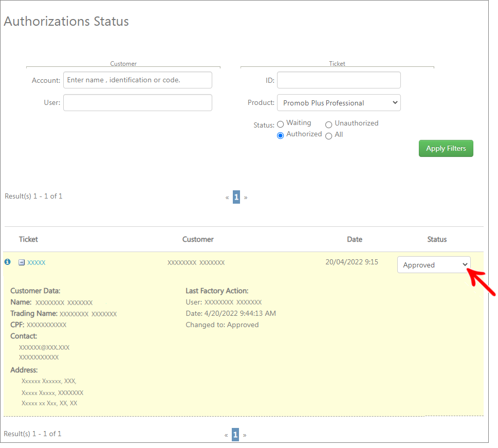Select page 1 in bottom pagination

tap(235, 435)
